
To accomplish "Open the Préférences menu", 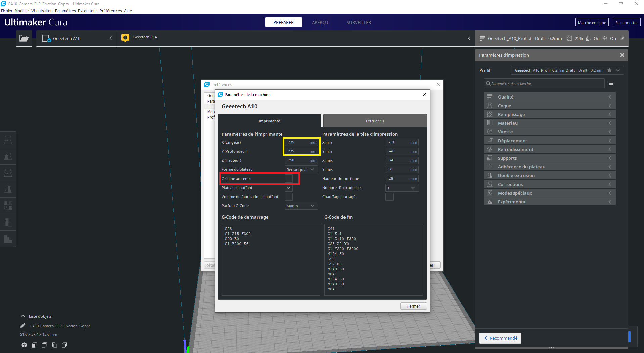I will click(110, 11).
